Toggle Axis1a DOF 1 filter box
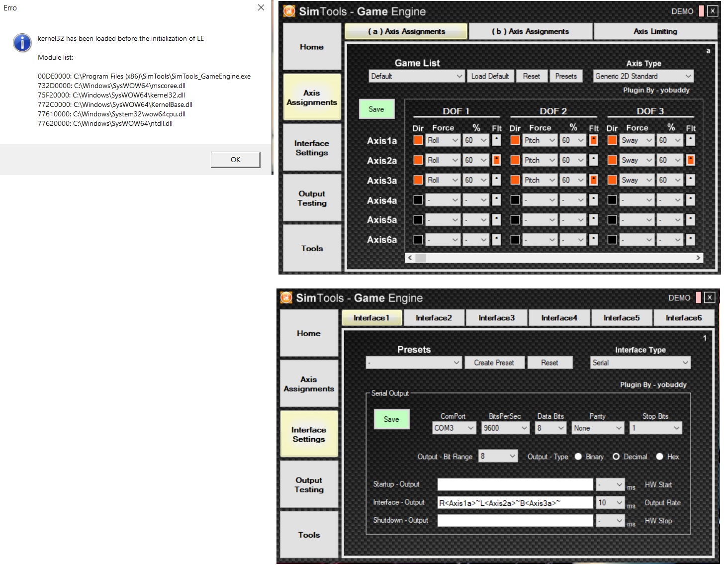 (496, 140)
